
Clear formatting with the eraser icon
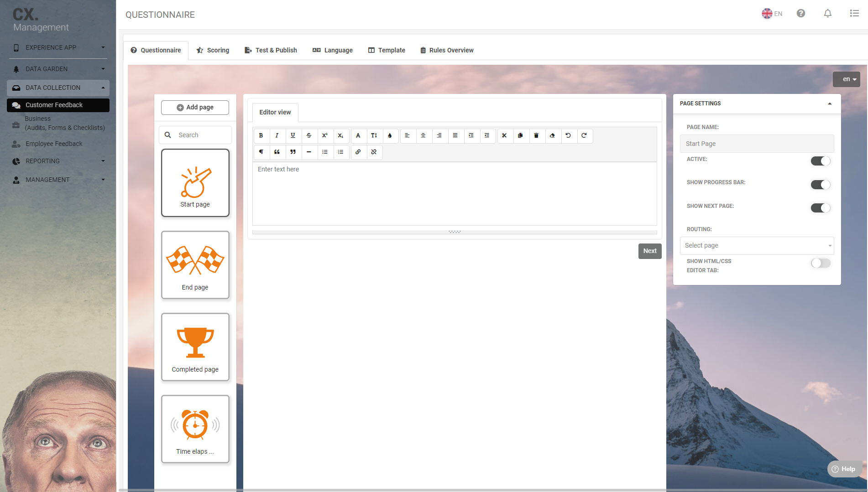[x=553, y=135]
